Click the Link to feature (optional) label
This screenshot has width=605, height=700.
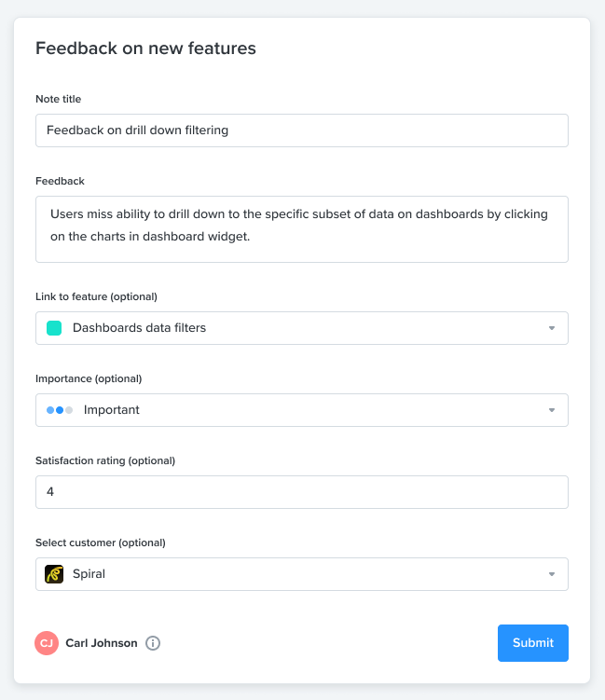(96, 296)
